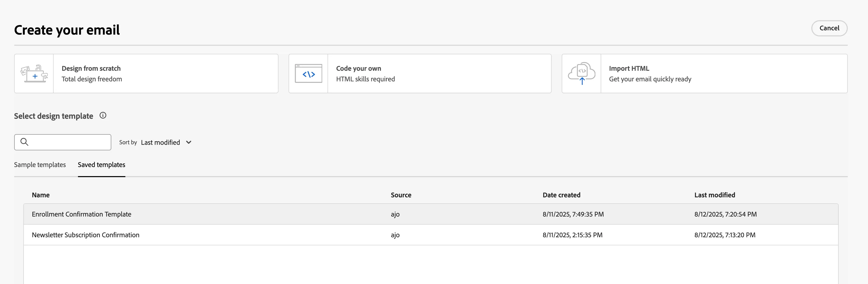The height and width of the screenshot is (284, 868).
Task: Sort table by the Date created column header
Action: click(561, 195)
